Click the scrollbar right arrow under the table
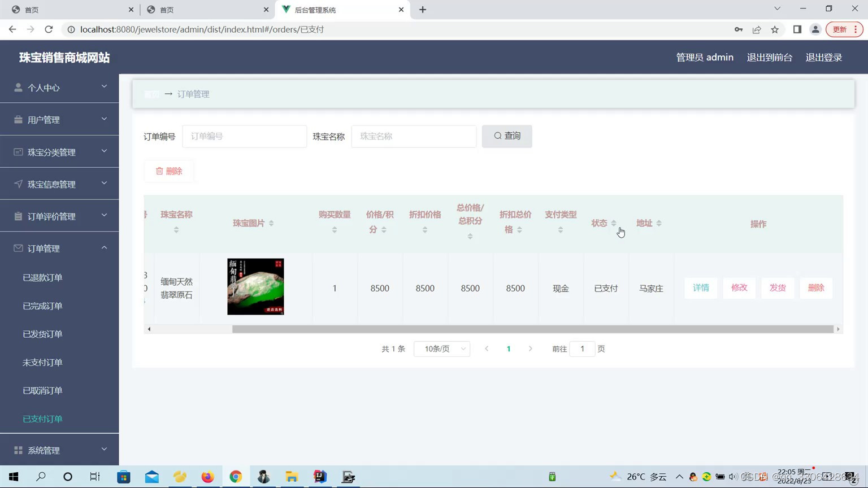The image size is (868, 488). [838, 329]
